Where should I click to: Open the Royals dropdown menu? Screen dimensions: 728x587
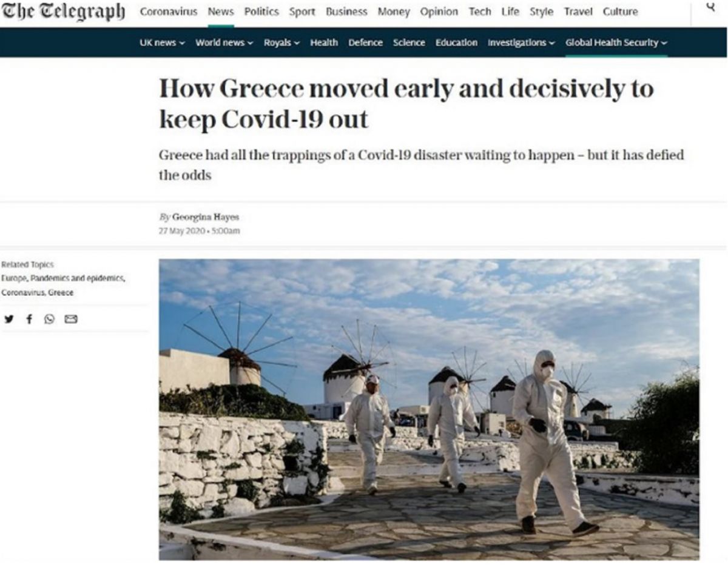click(x=281, y=42)
